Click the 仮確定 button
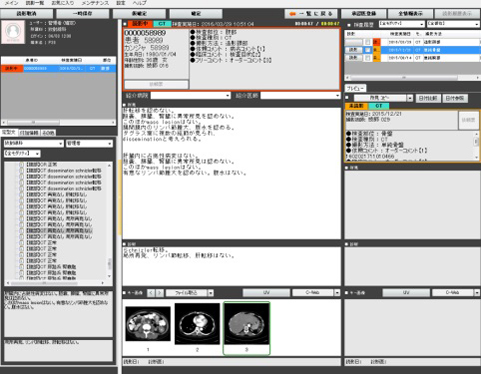Screen dimensions: 481x374 (x=139, y=14)
